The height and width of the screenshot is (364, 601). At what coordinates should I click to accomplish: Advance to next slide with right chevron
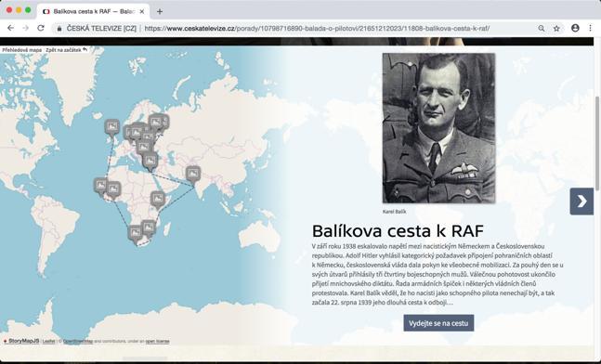(x=581, y=201)
